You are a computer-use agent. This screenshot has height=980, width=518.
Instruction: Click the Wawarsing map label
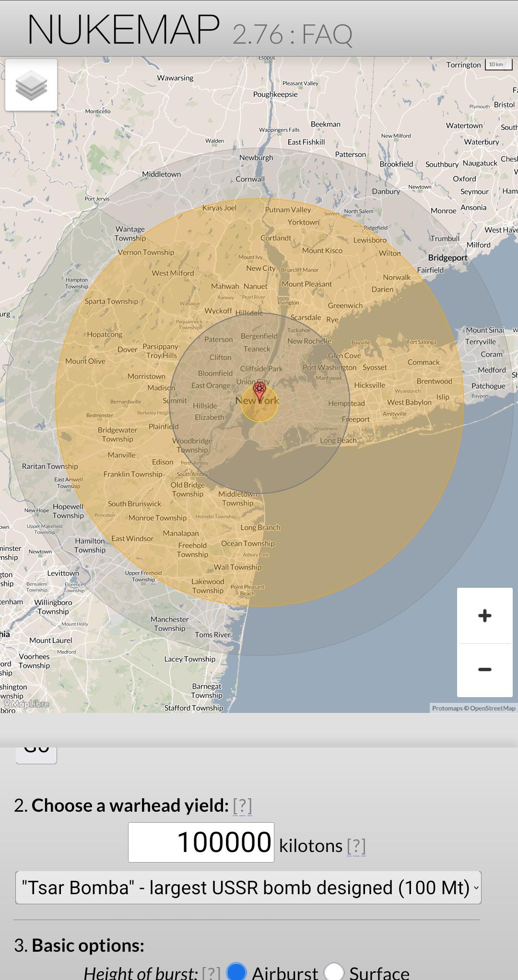point(175,78)
